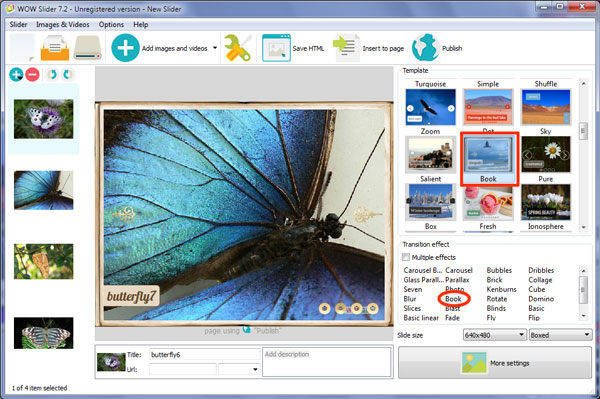Select the Sky template thumbnail
Image resolution: width=600 pixels, height=399 pixels.
click(546, 154)
